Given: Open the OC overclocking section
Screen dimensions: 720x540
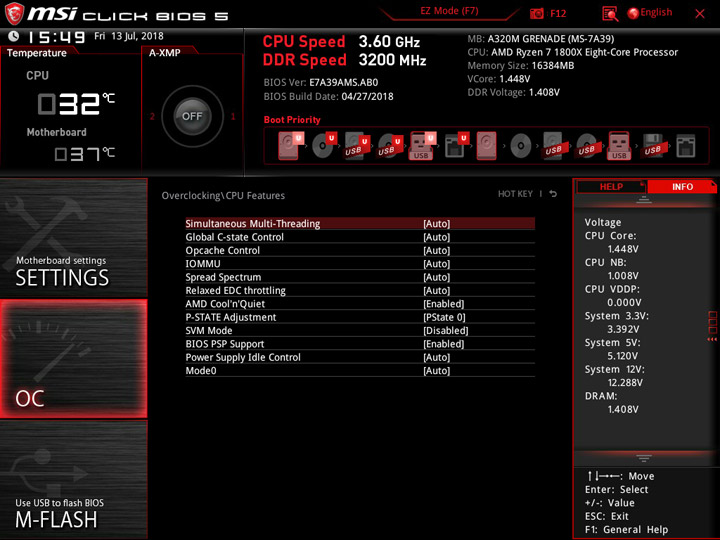Looking at the screenshot, I should point(73,359).
